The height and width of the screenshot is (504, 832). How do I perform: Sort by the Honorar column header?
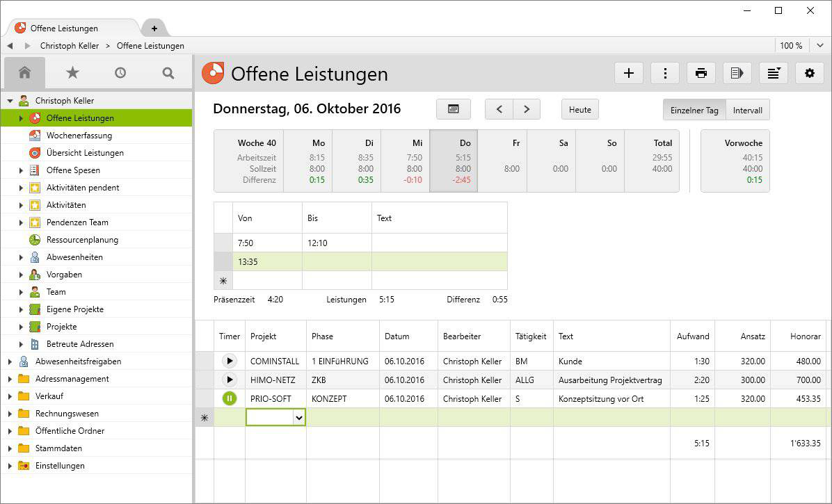tap(798, 336)
